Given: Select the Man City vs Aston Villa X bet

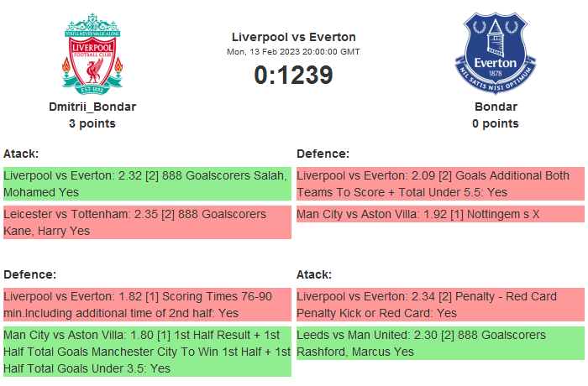Looking at the screenshot, I should (439, 214).
